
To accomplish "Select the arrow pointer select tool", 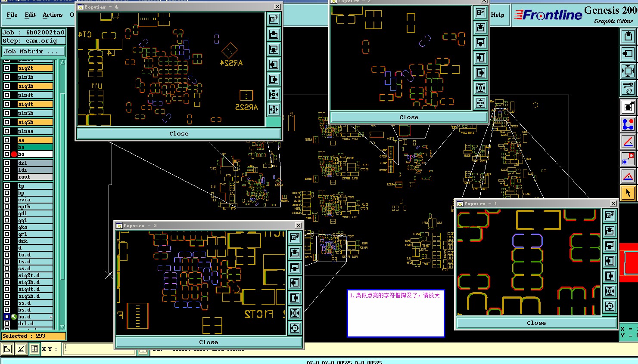I will (x=628, y=193).
